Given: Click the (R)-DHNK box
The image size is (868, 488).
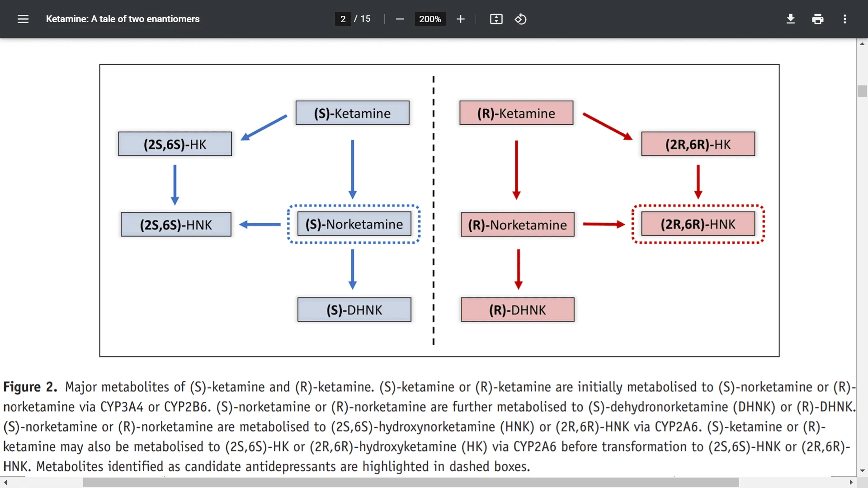Looking at the screenshot, I should click(518, 310).
